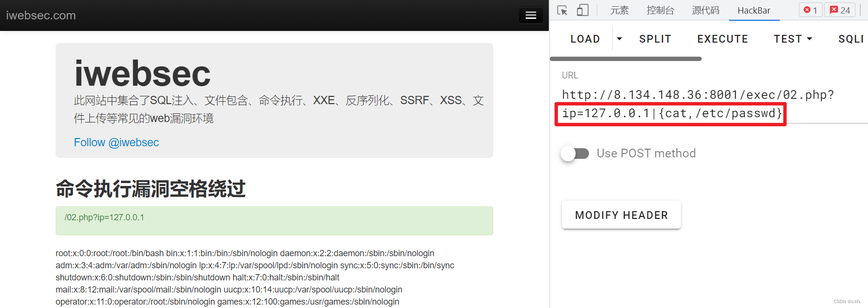Switch to the 源代码 tab
This screenshot has height=308, width=868.
tap(706, 10)
